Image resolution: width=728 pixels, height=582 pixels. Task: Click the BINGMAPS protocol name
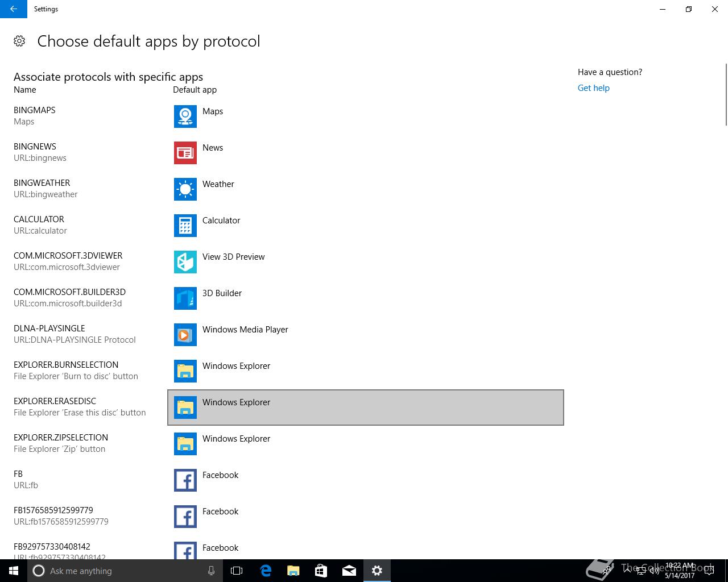tap(35, 110)
